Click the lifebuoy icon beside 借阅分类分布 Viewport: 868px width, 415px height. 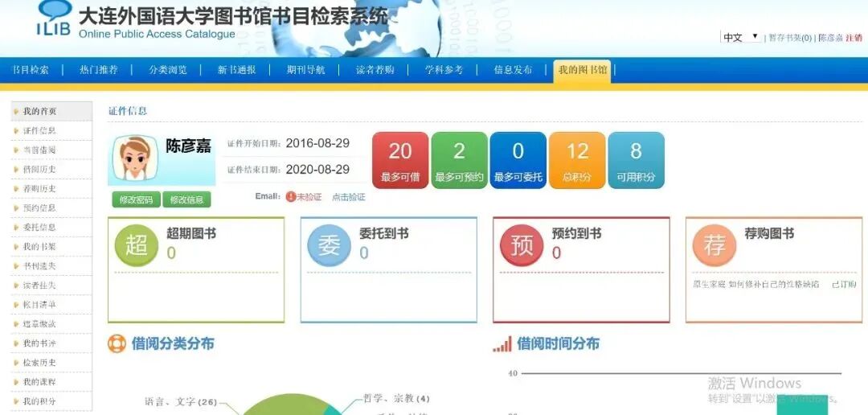point(117,343)
